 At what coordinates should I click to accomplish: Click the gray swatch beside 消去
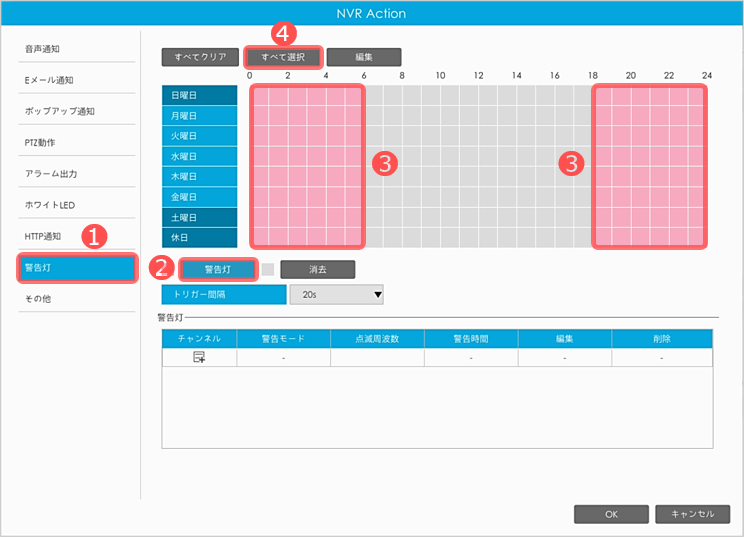[x=267, y=269]
